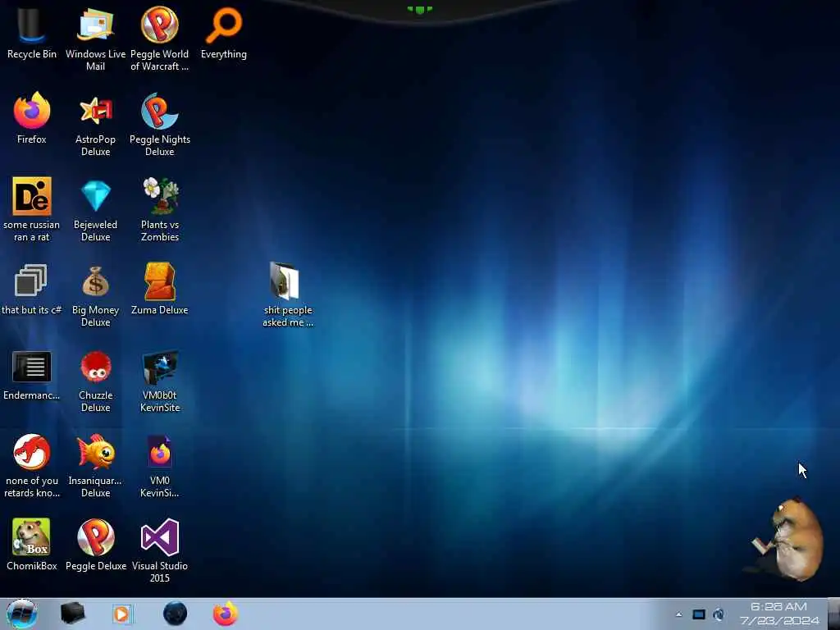This screenshot has height=630, width=840.
Task: Open the black folder taskbar item
Action: pyautogui.click(x=72, y=614)
